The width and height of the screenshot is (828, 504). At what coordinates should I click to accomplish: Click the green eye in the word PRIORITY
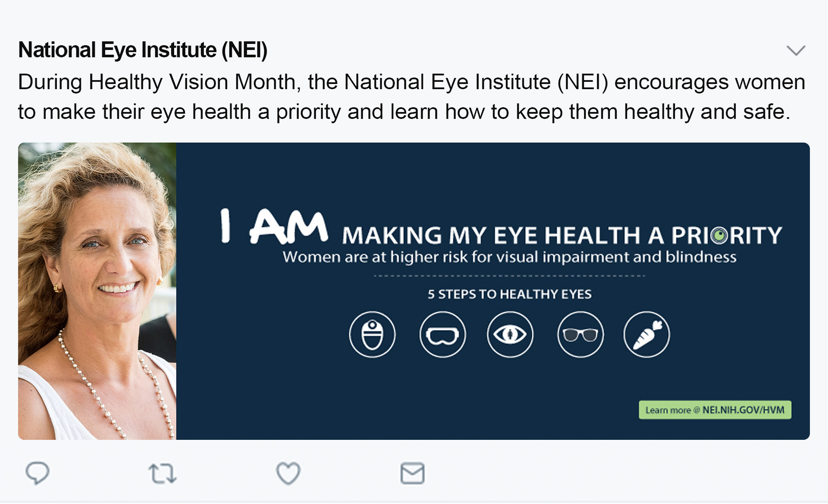click(719, 235)
